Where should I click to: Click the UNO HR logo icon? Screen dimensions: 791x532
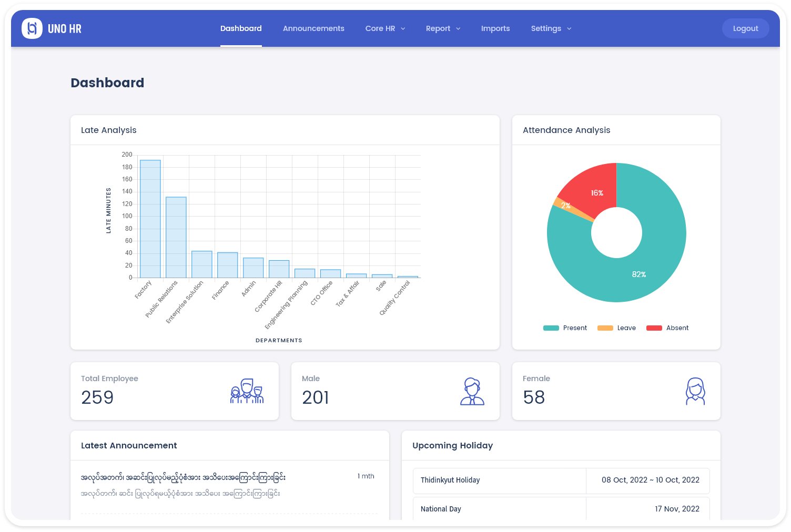click(x=32, y=28)
